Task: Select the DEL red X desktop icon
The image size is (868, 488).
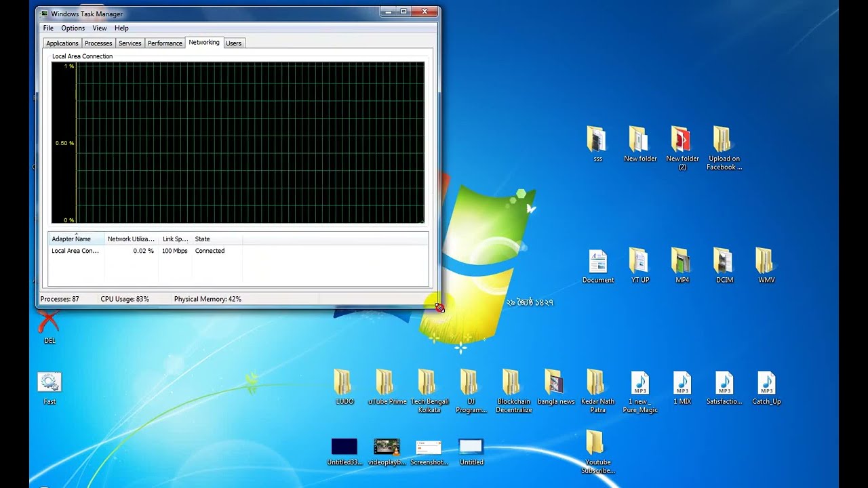Action: tap(50, 327)
